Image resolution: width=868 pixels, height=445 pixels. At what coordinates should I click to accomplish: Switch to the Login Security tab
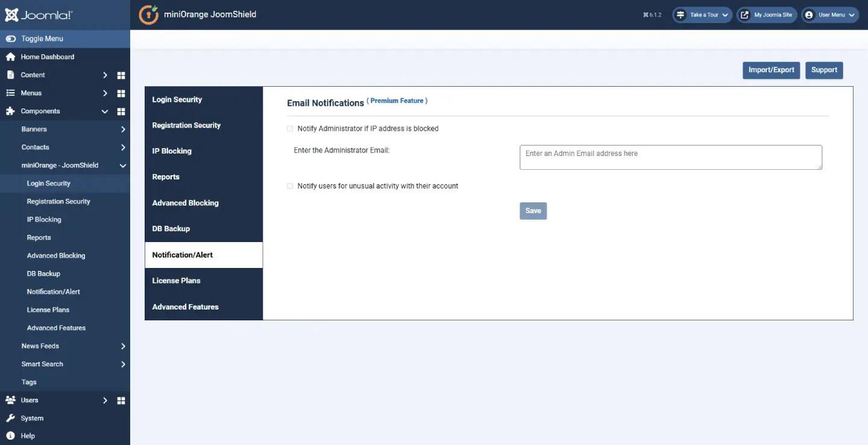tap(204, 99)
